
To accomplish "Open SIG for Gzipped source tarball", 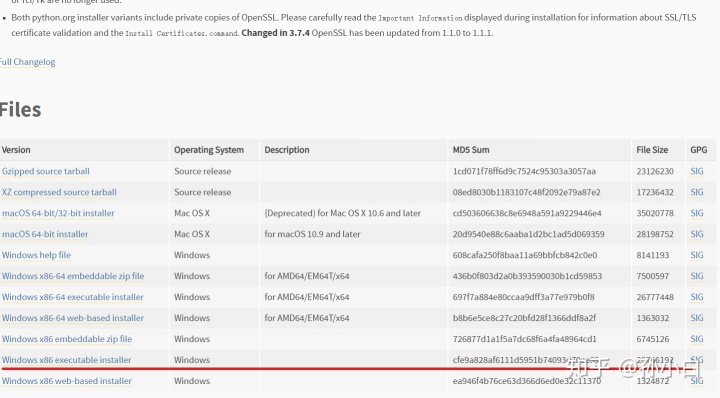I will click(697, 171).
